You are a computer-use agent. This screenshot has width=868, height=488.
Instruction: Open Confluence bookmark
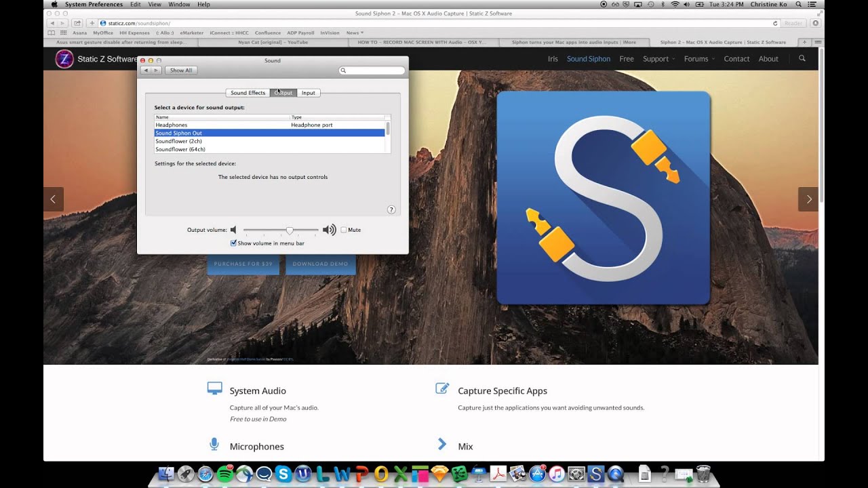point(268,33)
